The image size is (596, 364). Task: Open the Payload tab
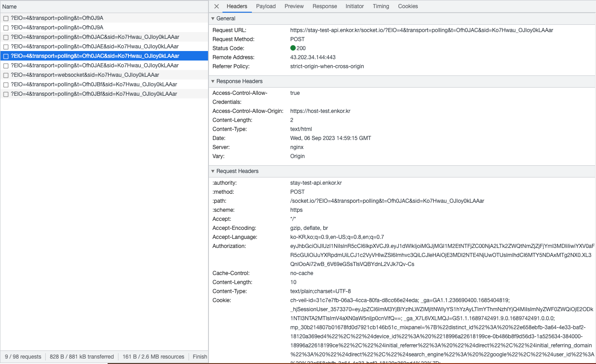[266, 6]
